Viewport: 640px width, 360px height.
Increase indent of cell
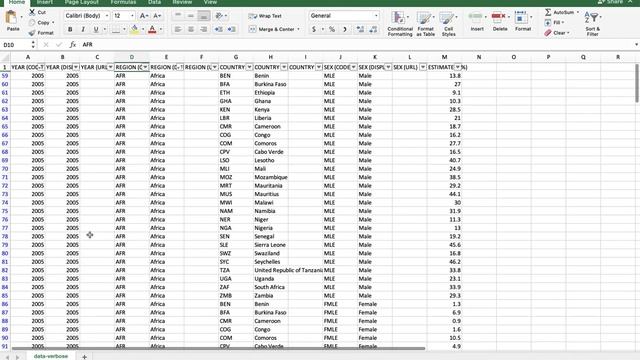click(231, 29)
